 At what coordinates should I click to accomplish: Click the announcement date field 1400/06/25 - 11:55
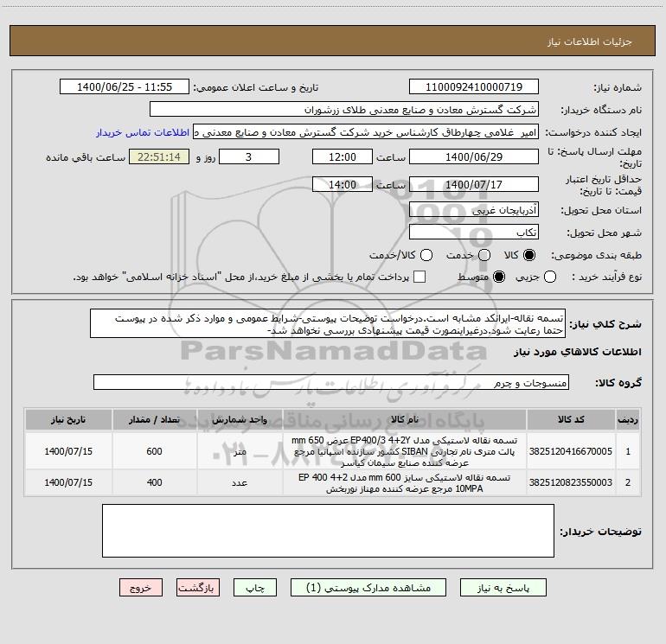125,87
